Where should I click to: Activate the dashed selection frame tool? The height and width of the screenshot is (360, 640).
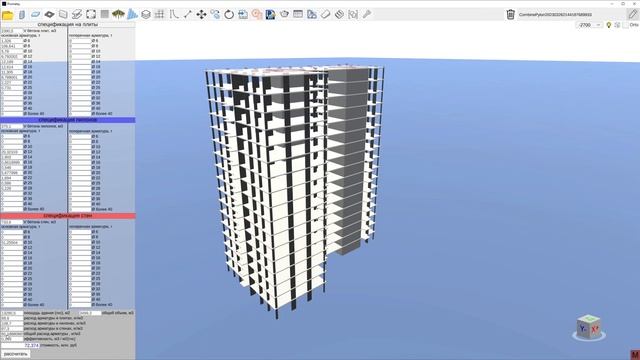(x=91, y=15)
